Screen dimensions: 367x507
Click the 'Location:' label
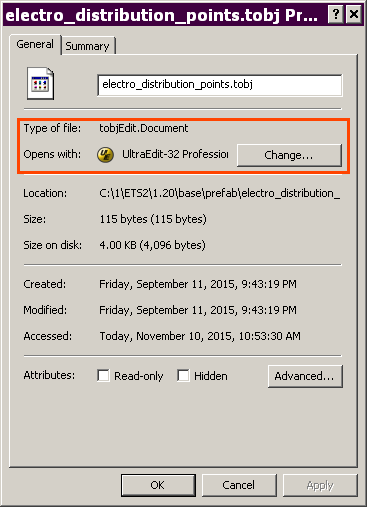tap(45, 193)
